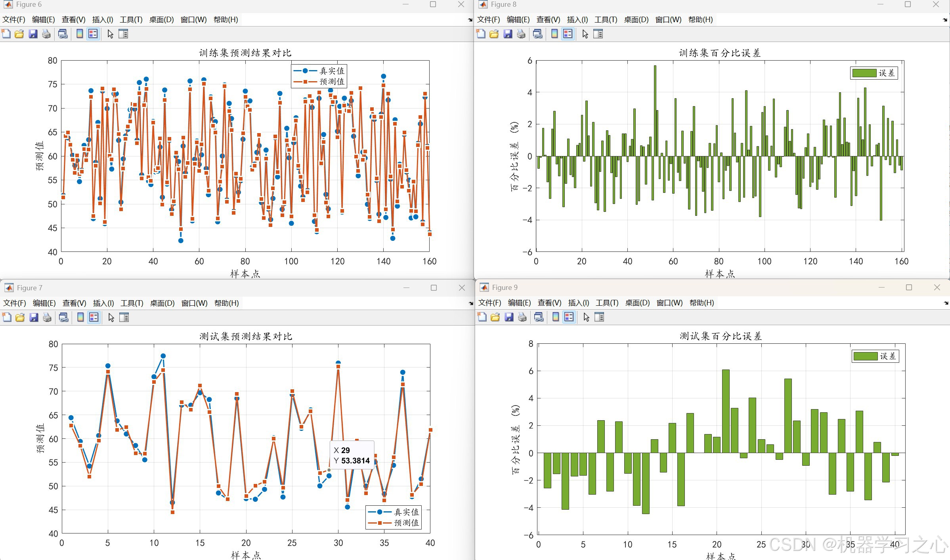Open 帮助(H) menu in Figure 9
This screenshot has width=950, height=560.
point(702,303)
